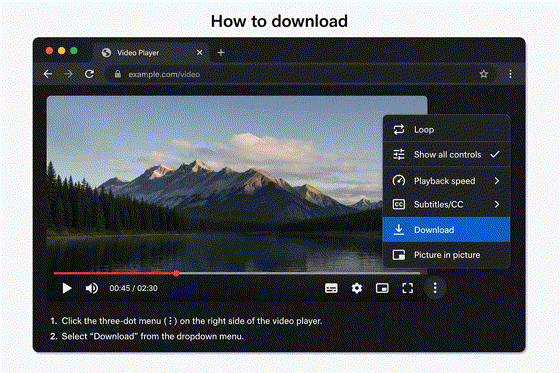The height and width of the screenshot is (373, 560).
Task: Click the "How to download" heading
Action: 279,21
